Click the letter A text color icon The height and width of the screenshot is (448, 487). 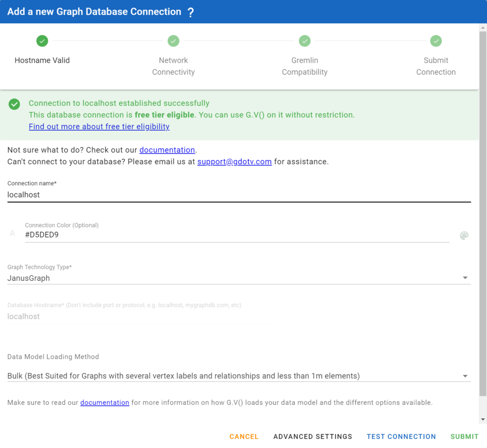[x=12, y=233]
